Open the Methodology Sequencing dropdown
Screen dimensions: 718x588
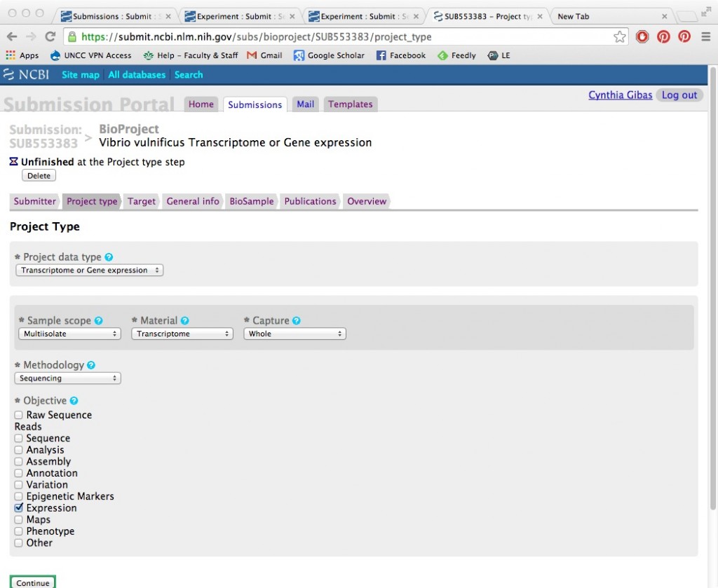[x=68, y=378]
